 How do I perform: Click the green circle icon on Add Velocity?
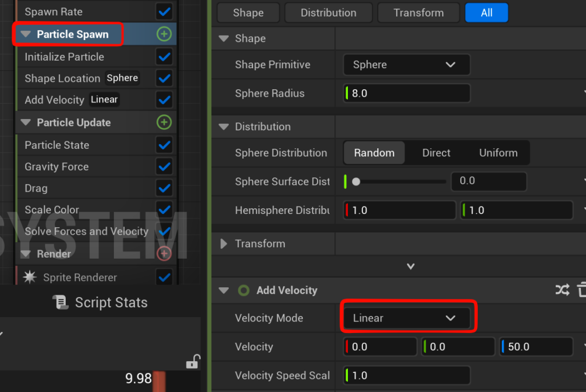coord(244,291)
